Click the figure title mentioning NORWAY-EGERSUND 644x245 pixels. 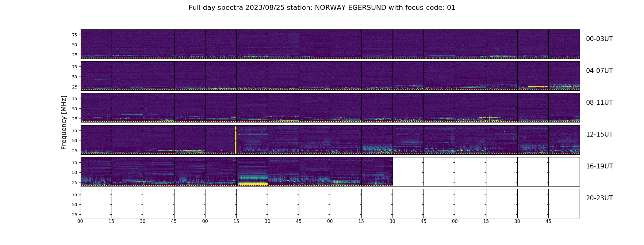click(322, 8)
